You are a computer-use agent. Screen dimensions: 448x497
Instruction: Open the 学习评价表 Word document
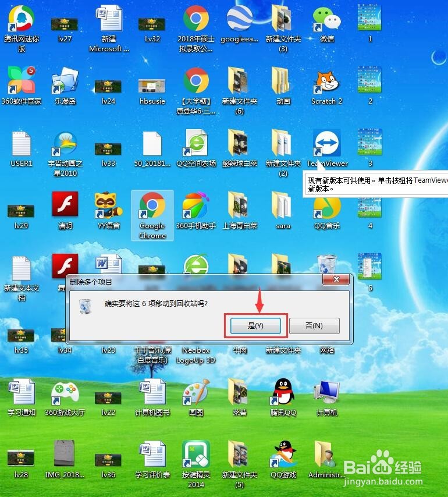click(152, 453)
